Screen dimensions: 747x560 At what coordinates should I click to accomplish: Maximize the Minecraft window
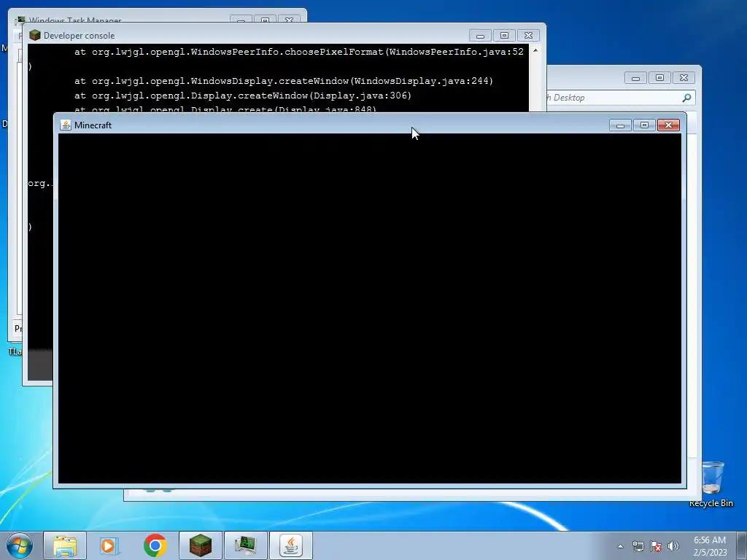point(645,125)
